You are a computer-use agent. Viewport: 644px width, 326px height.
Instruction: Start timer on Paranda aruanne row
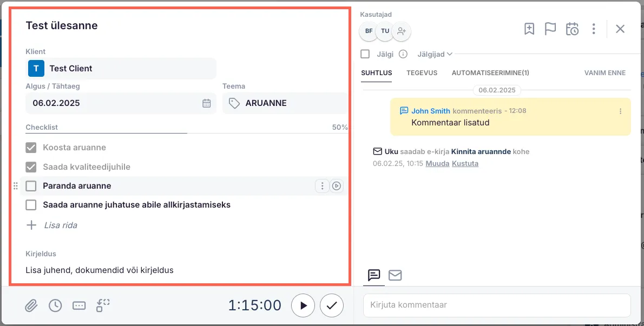(x=337, y=186)
